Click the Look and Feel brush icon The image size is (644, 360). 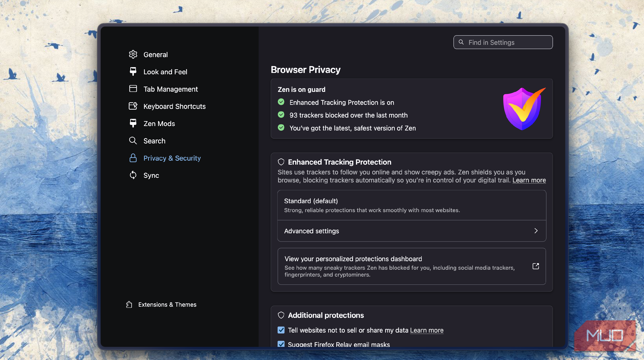pyautogui.click(x=133, y=71)
